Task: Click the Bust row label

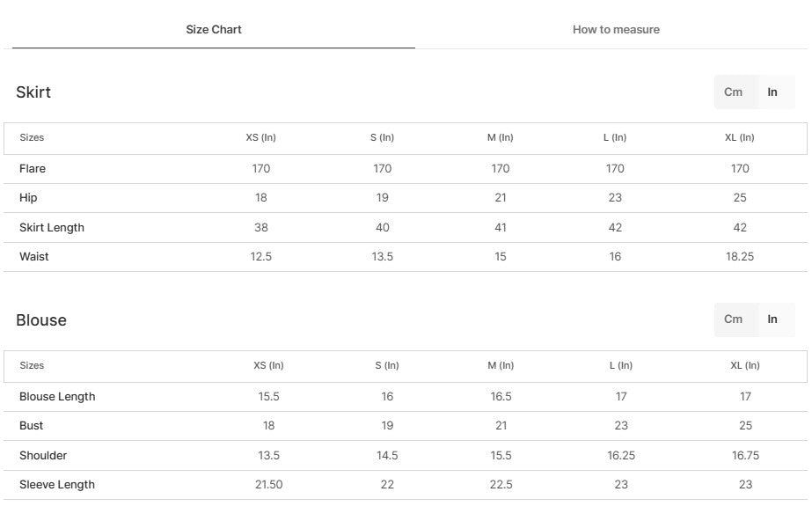Action: tap(32, 426)
